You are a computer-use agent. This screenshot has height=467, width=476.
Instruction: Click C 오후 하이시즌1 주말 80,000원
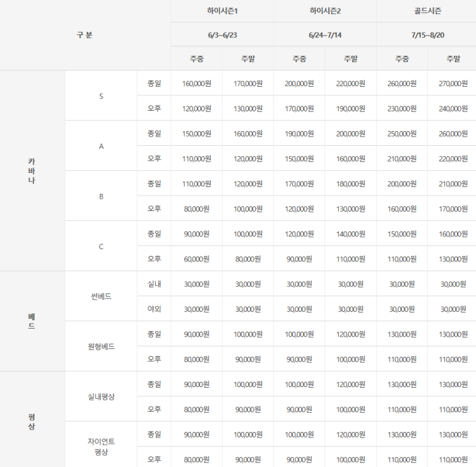click(x=248, y=259)
